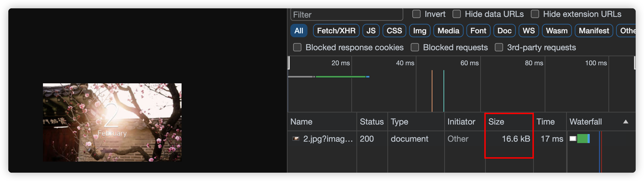Click the Waterfall sort arrow icon
Screen dimensions: 644x181
click(x=626, y=122)
